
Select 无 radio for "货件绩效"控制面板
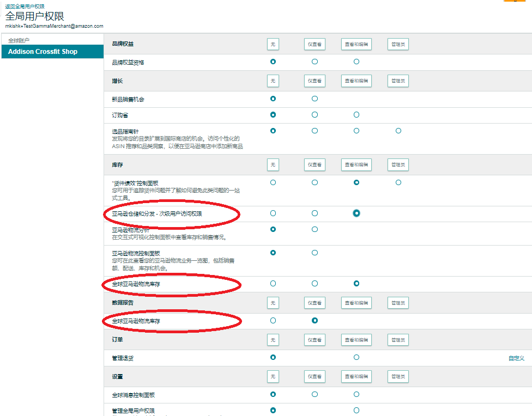273,182
